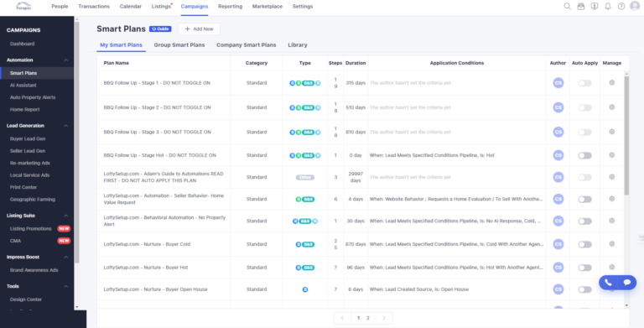Open the Marketplace menu
The height and width of the screenshot is (328, 644).
(267, 6)
